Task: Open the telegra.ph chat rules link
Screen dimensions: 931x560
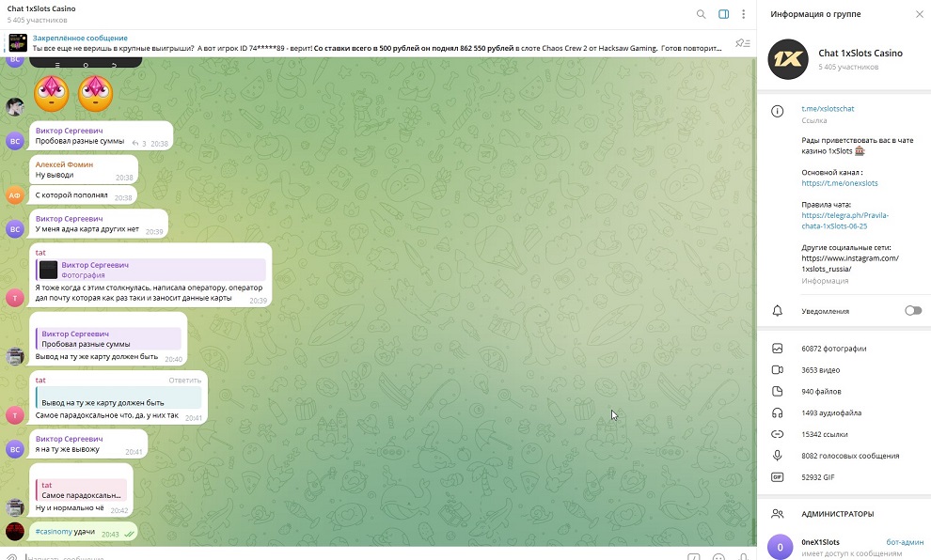Action: pyautogui.click(x=844, y=221)
